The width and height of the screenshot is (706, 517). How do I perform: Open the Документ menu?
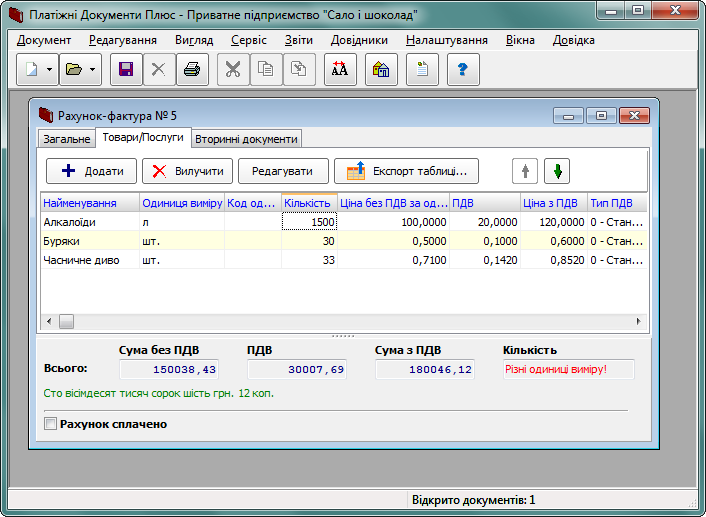[44, 40]
